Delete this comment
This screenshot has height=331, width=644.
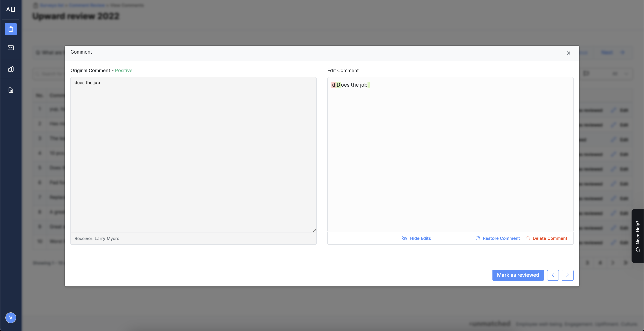[547, 238]
